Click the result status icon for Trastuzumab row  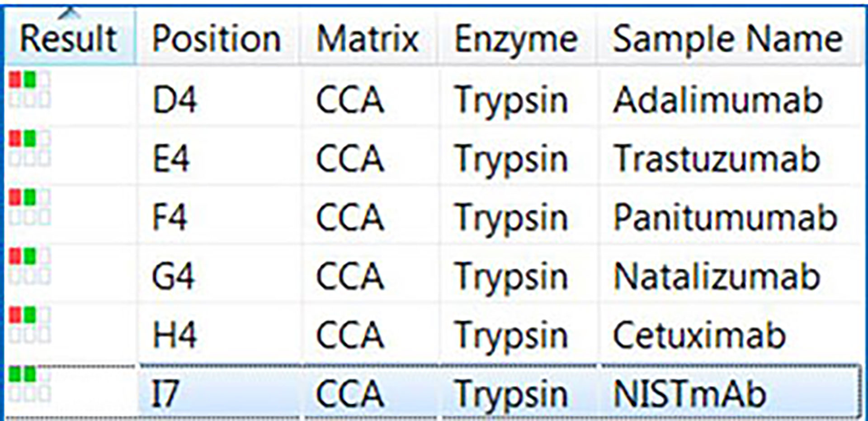[29, 148]
